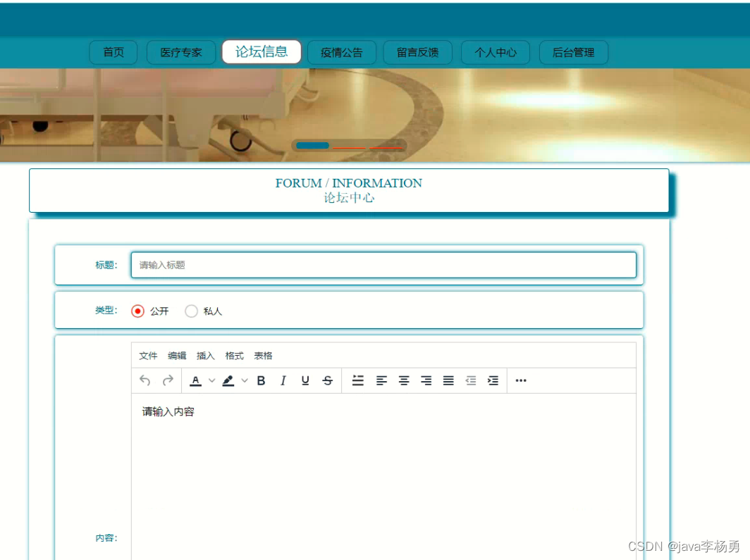Toggle strikethrough formatting

click(x=328, y=380)
